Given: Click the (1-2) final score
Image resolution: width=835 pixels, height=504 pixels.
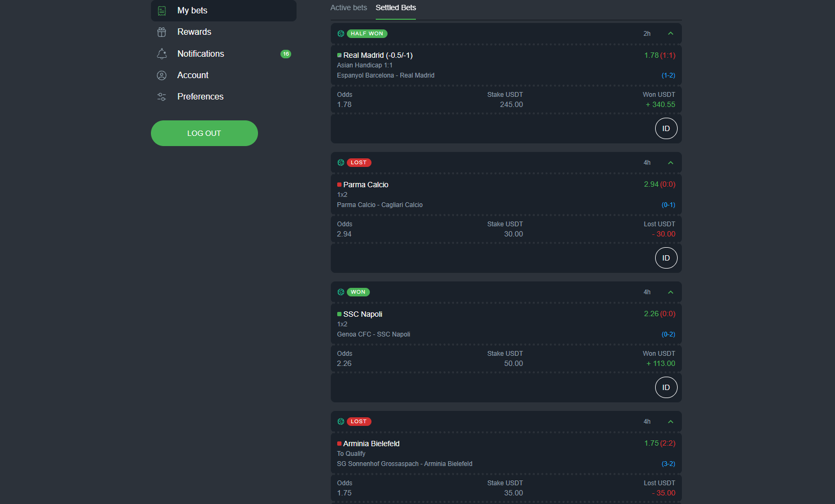Looking at the screenshot, I should 669,75.
